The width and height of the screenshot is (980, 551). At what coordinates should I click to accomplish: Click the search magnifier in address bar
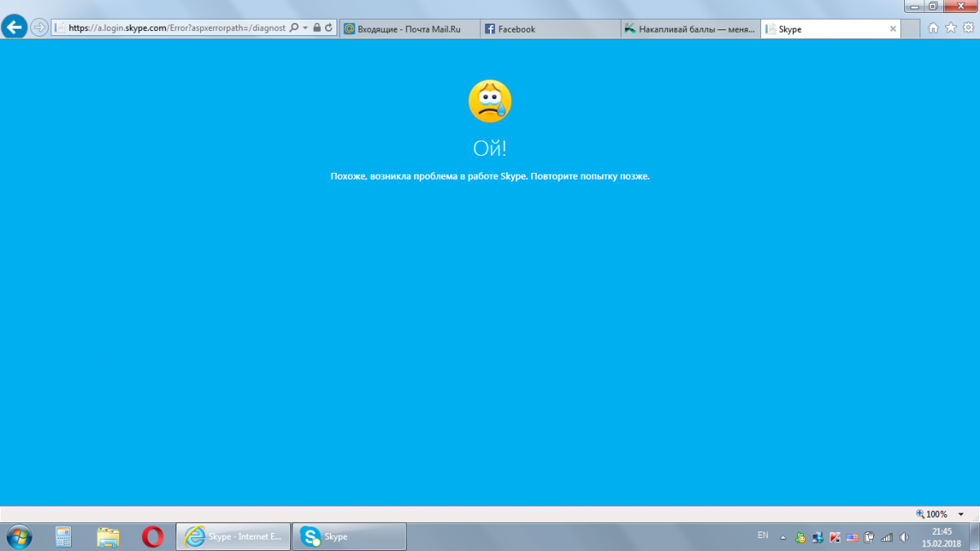pyautogui.click(x=295, y=28)
